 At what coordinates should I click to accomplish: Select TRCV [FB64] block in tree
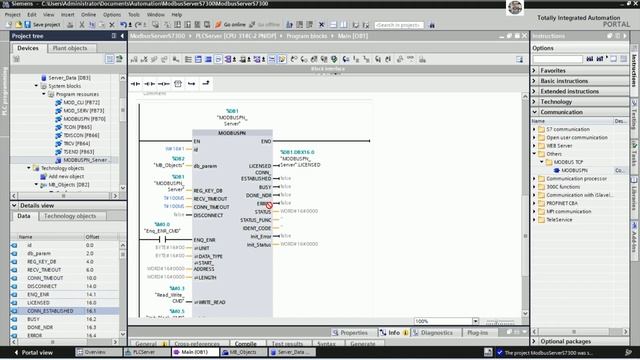77,144
